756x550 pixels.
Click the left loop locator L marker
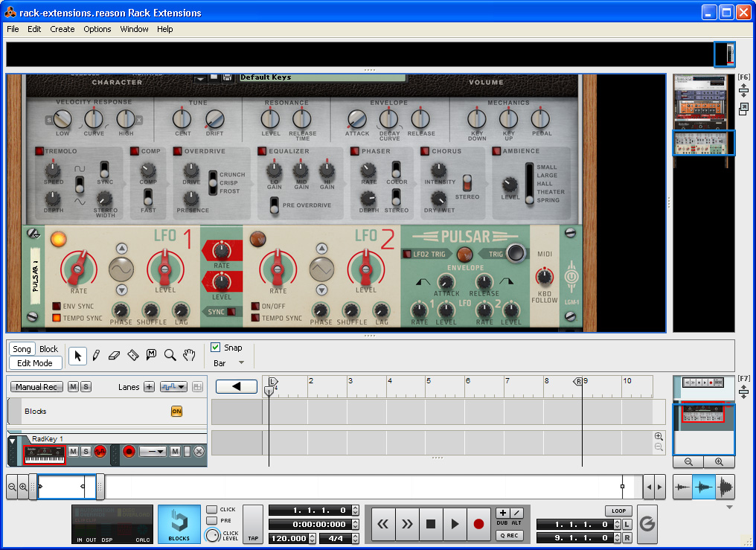(272, 381)
